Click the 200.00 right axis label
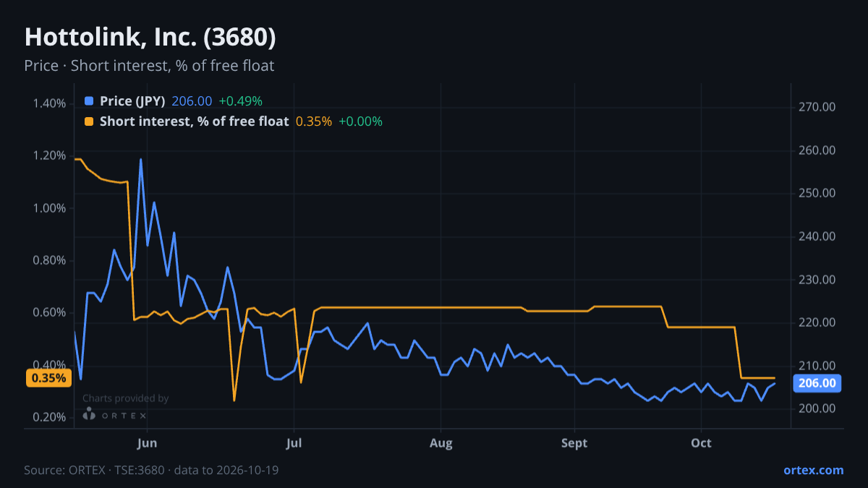This screenshot has height=488, width=868. coord(817,408)
